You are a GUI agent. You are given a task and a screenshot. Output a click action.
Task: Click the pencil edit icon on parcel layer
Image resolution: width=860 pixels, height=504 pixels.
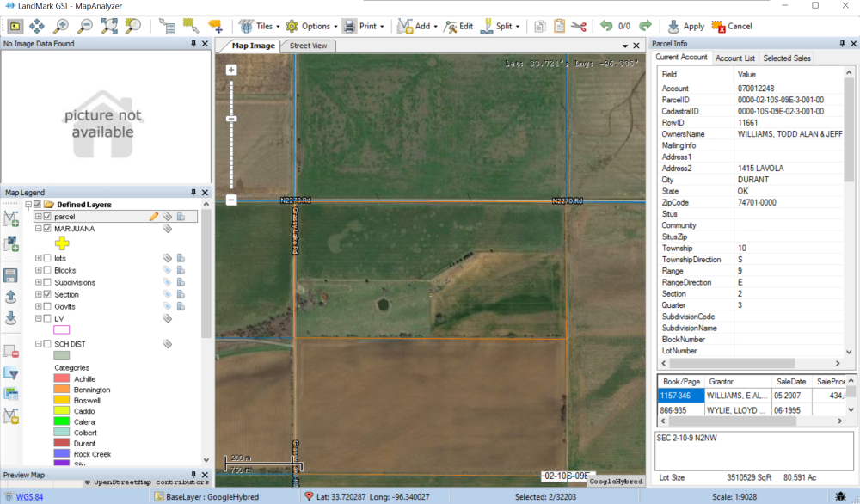(x=154, y=217)
